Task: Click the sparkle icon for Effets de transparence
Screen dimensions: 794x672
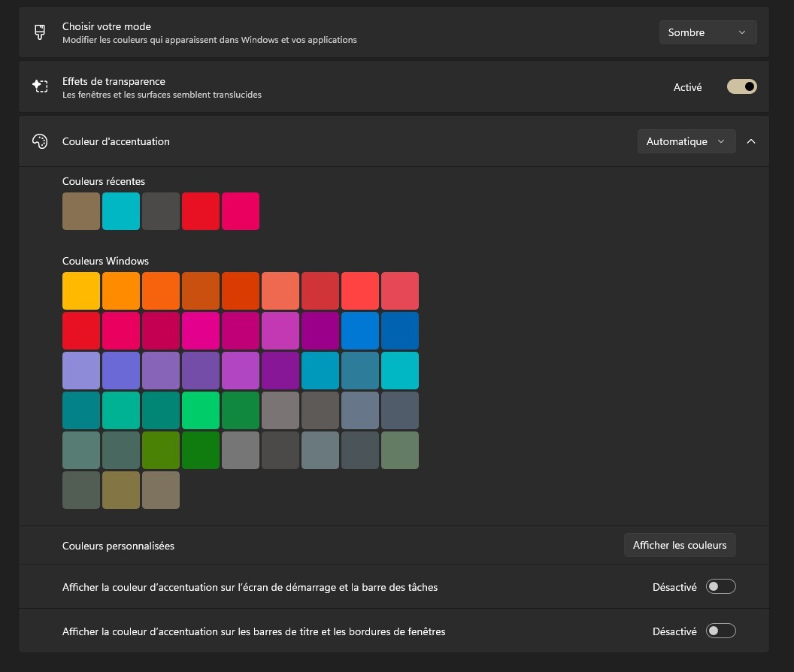Action: pos(40,86)
